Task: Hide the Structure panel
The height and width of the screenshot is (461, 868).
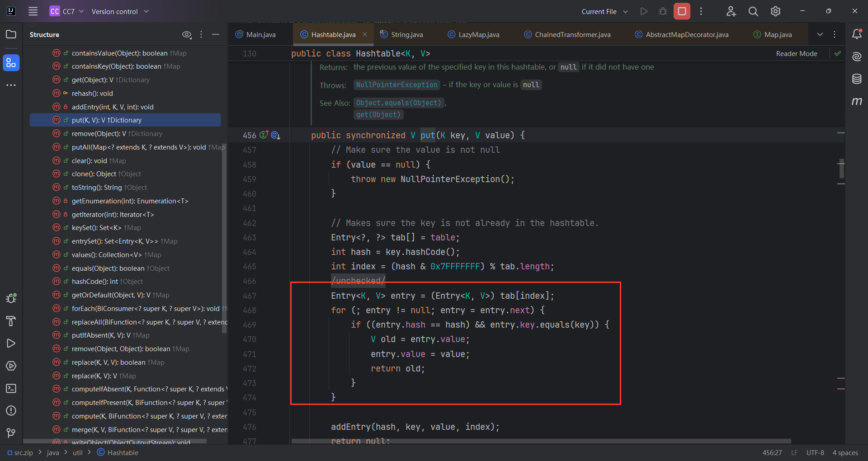Action: [x=216, y=34]
